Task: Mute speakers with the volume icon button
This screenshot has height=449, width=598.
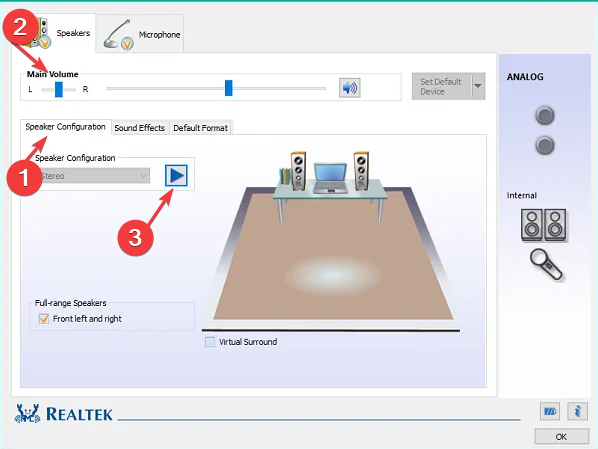Action: tap(349, 88)
